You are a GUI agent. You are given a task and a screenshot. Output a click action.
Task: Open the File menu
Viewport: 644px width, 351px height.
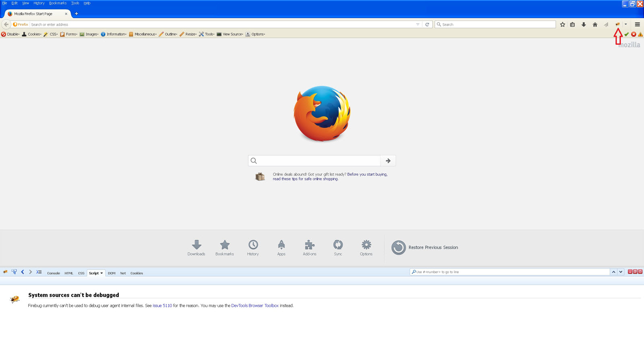(4, 3)
